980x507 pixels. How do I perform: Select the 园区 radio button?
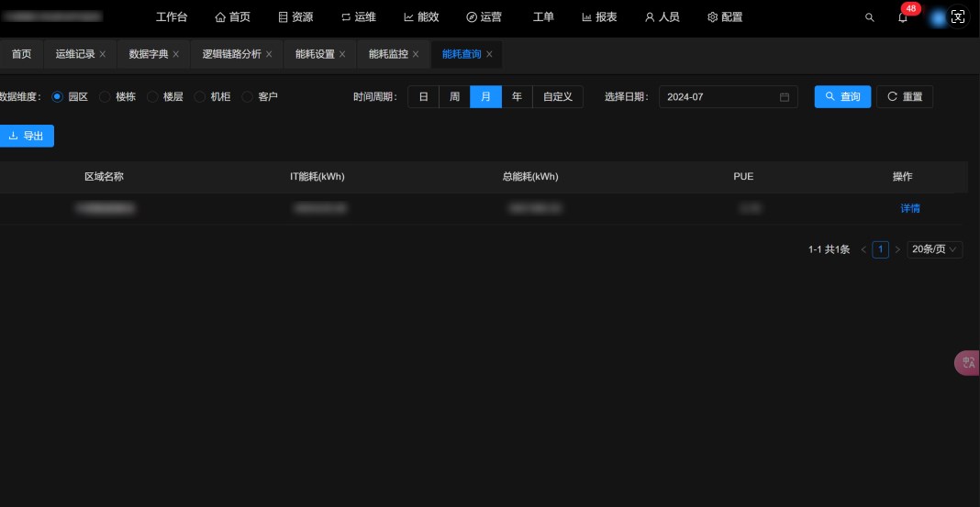point(58,96)
